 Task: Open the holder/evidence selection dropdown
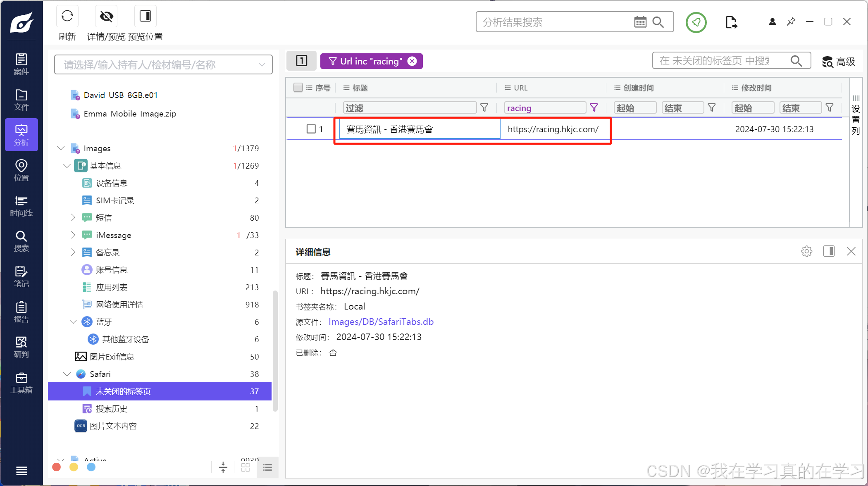[x=262, y=65]
